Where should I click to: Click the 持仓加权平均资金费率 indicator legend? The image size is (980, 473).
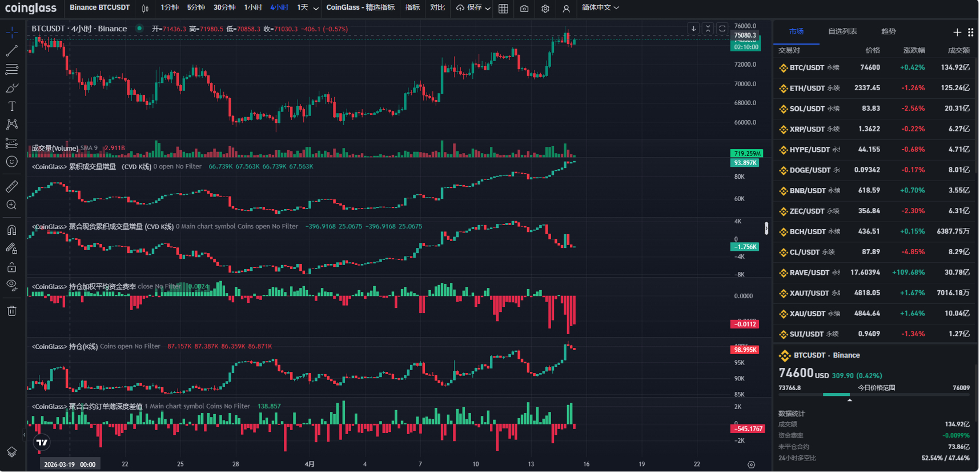coord(84,287)
